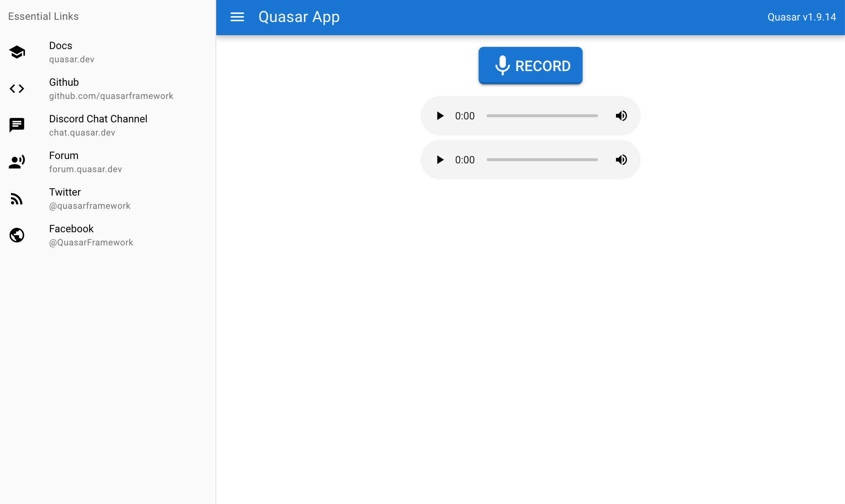Viewport: 845px width, 504px height.
Task: Click the Github code icon
Action: pyautogui.click(x=17, y=88)
